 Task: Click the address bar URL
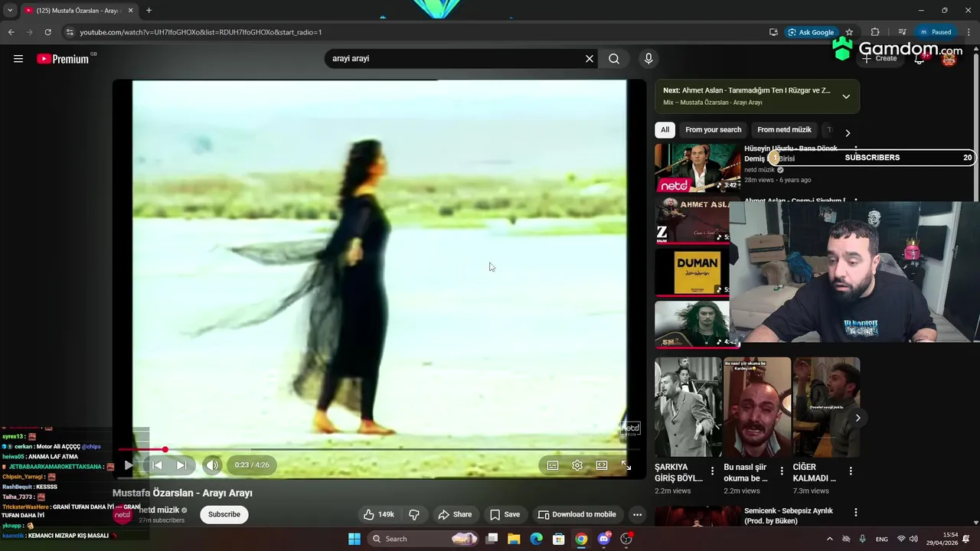(x=201, y=32)
